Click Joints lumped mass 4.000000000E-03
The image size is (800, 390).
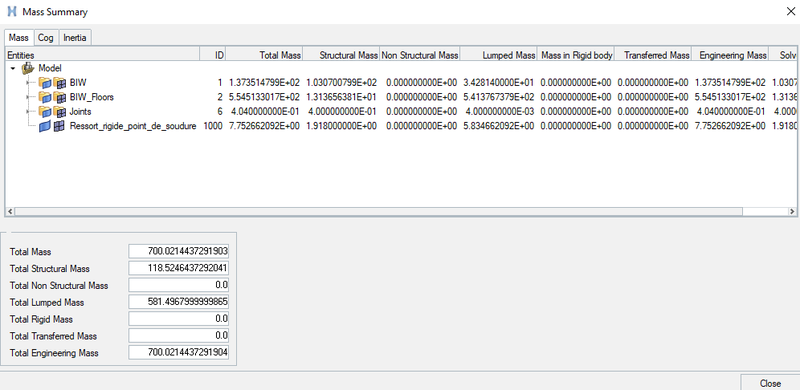click(x=501, y=111)
